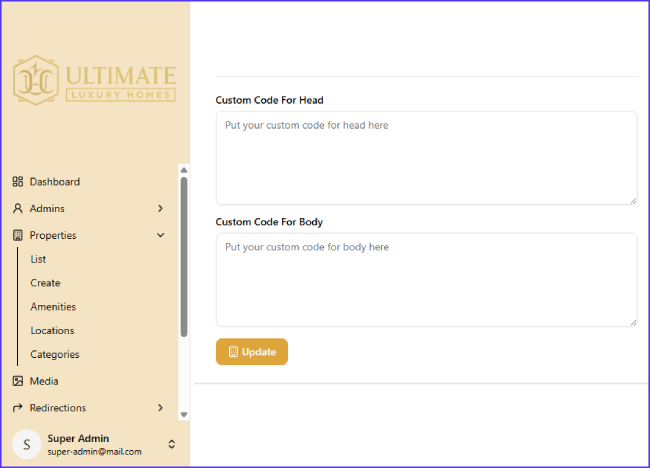Expand the Admins submenu chevron
Image resolution: width=650 pixels, height=468 pixels.
[160, 209]
